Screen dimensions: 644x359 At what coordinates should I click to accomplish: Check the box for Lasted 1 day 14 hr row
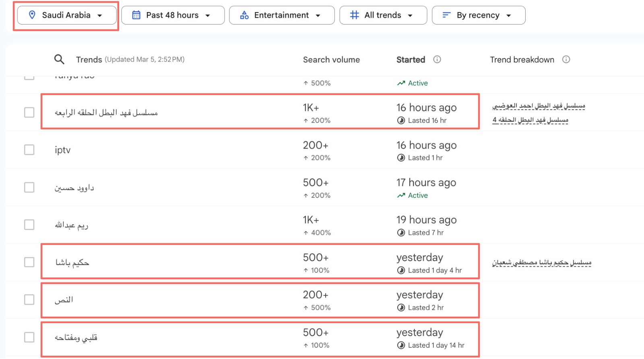[29, 337]
